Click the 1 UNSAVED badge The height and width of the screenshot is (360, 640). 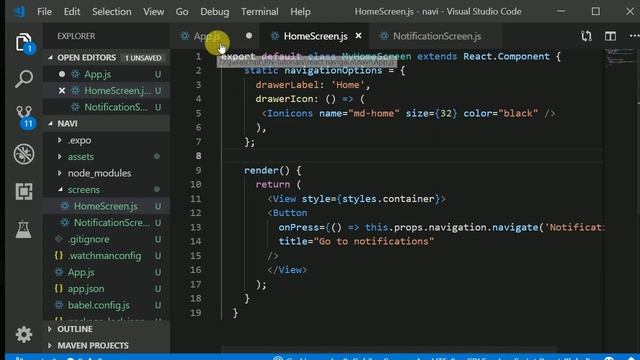(x=143, y=58)
